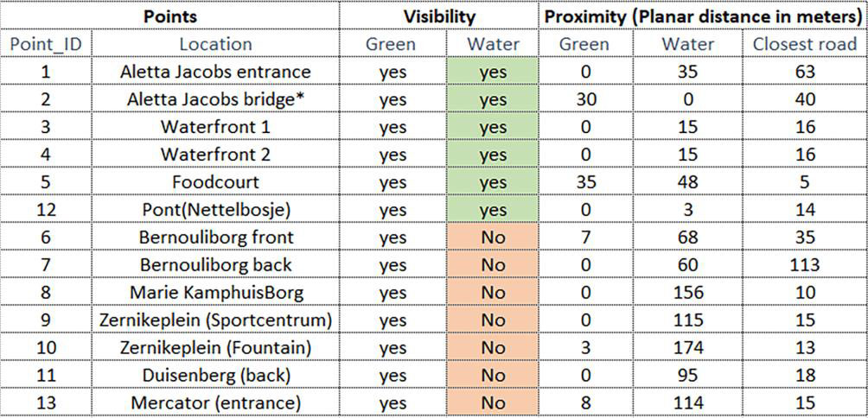The image size is (868, 418).
Task: Select the water distance value 174
Action: tap(687, 348)
